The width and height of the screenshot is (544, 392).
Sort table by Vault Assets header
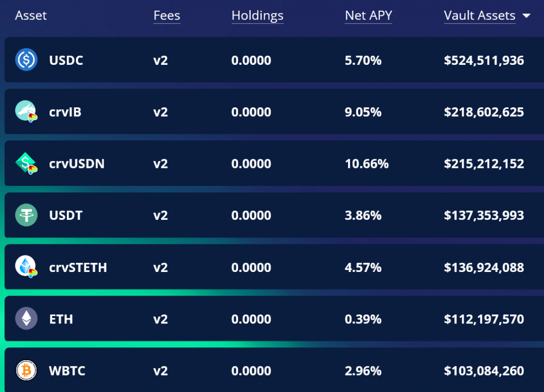[x=480, y=15]
